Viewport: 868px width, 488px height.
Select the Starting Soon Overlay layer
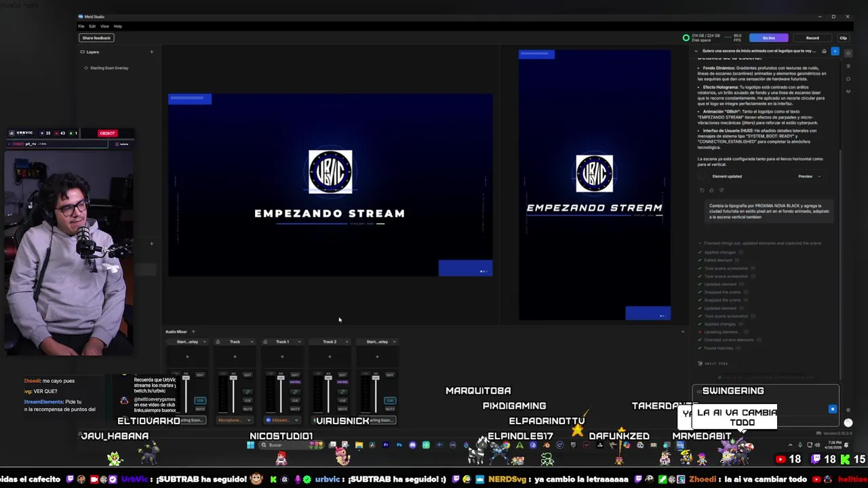pyautogui.click(x=109, y=68)
